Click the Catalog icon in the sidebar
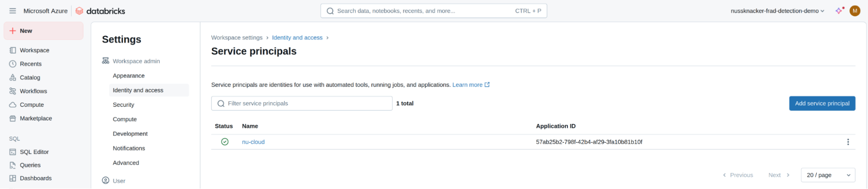This screenshot has width=868, height=189. (x=13, y=77)
